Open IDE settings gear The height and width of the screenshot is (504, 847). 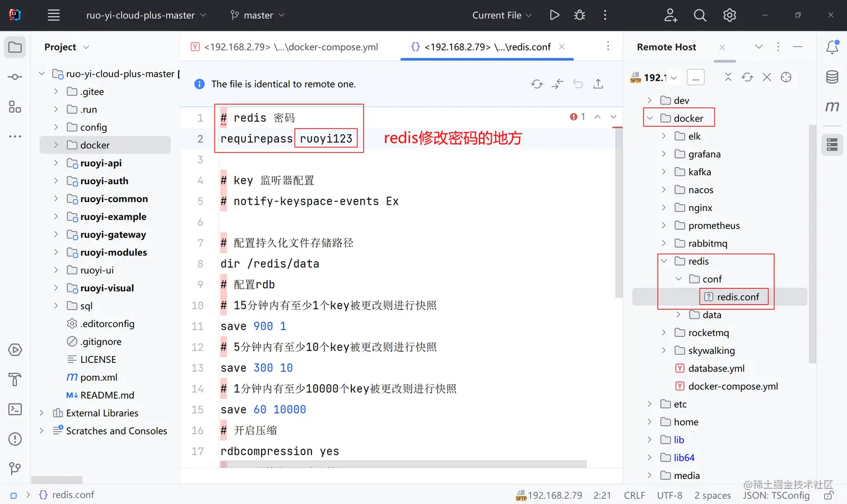[x=729, y=15]
